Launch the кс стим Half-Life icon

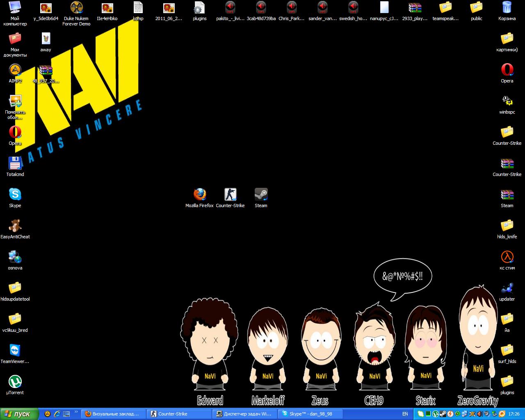(x=507, y=260)
